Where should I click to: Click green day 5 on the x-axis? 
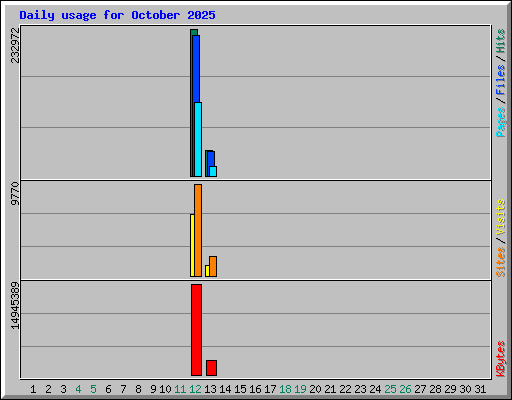coord(93,389)
